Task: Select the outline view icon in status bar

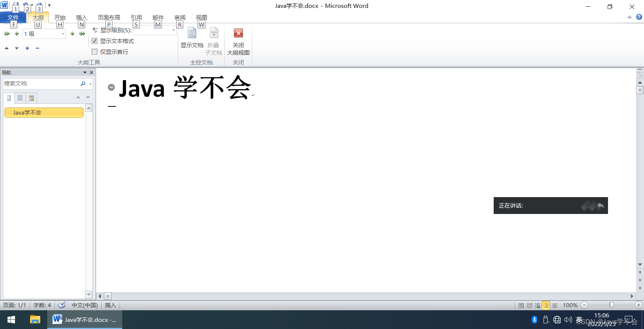Action: tap(546, 305)
